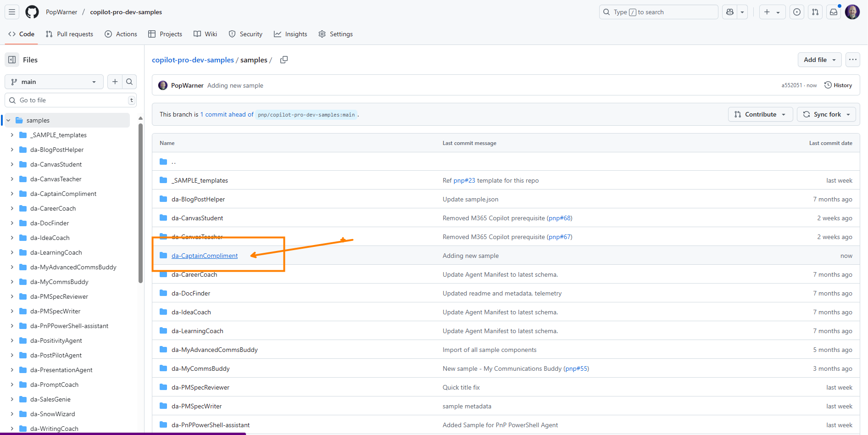Open the da-CaptainCompliment folder link
The image size is (868, 435).
pos(205,256)
